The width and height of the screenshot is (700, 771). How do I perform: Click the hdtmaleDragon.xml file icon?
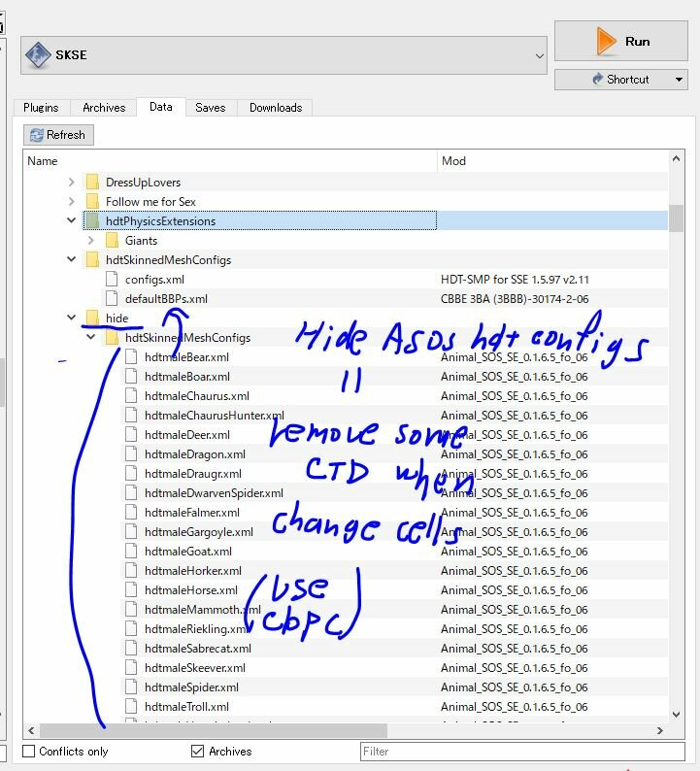pos(131,454)
